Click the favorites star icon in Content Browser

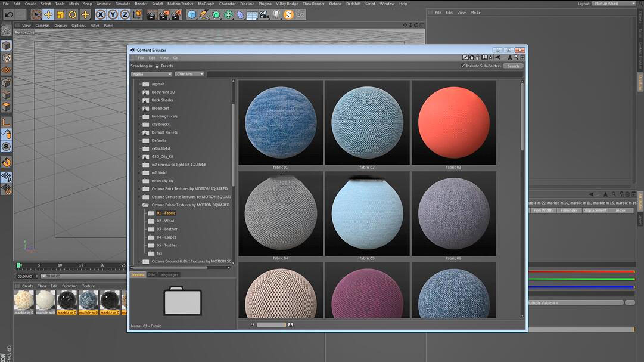[x=490, y=58]
